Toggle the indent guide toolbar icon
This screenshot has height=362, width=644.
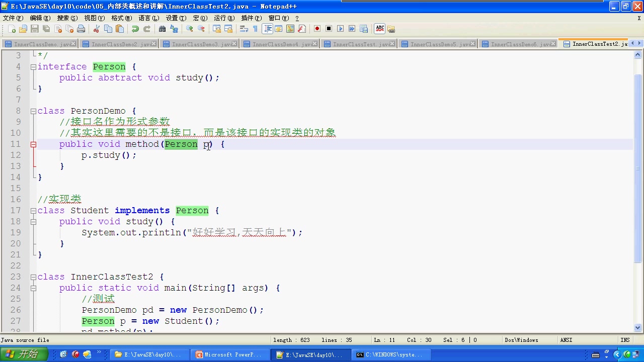point(268,29)
